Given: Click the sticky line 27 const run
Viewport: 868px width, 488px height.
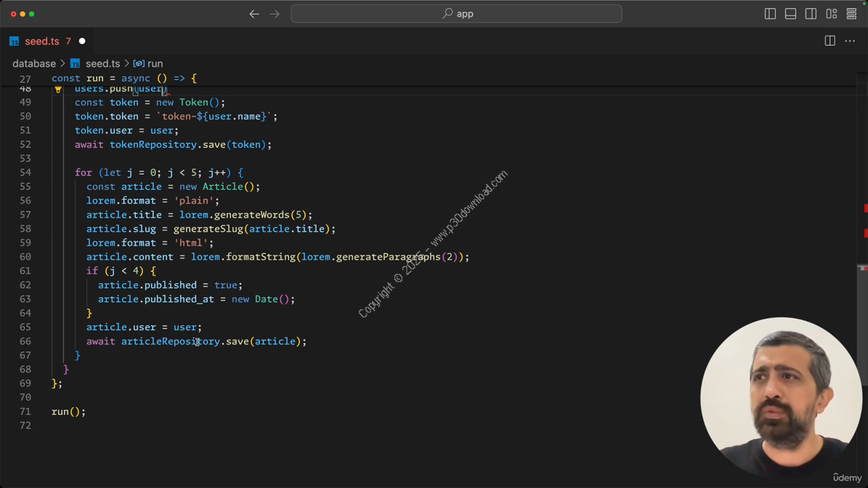Looking at the screenshot, I should pos(124,79).
